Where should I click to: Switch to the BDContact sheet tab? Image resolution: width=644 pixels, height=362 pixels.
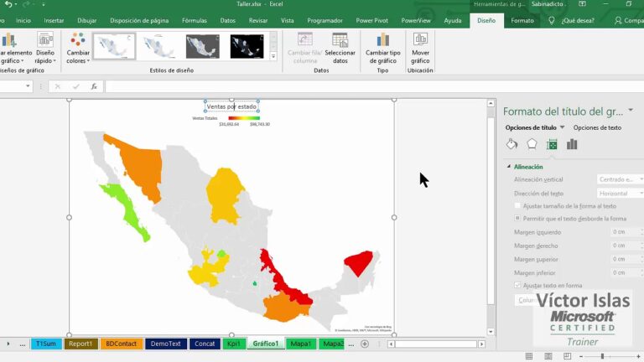pos(121,344)
